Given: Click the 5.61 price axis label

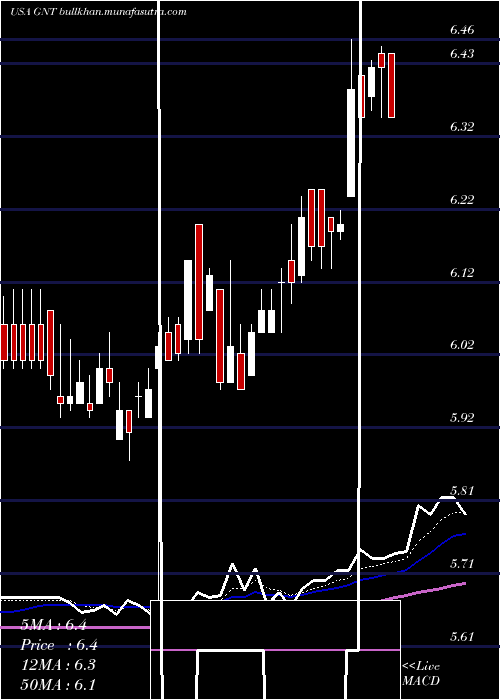Looking at the screenshot, I should pyautogui.click(x=462, y=636).
